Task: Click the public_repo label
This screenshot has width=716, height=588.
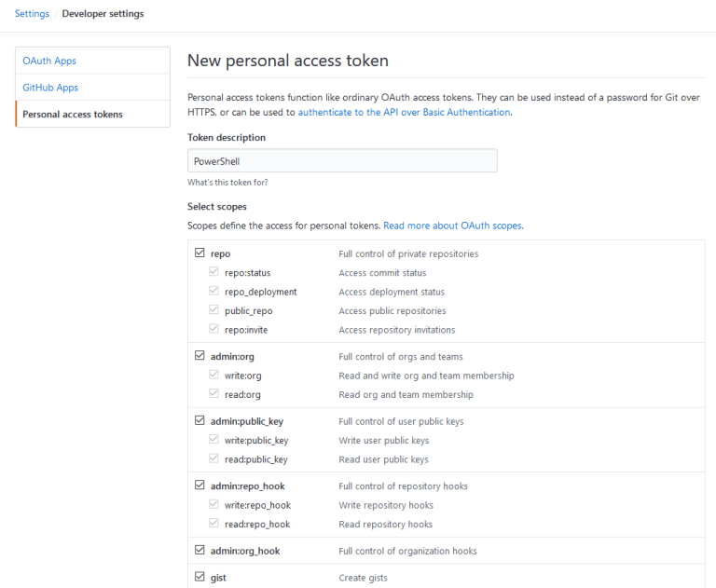Action: tap(248, 311)
